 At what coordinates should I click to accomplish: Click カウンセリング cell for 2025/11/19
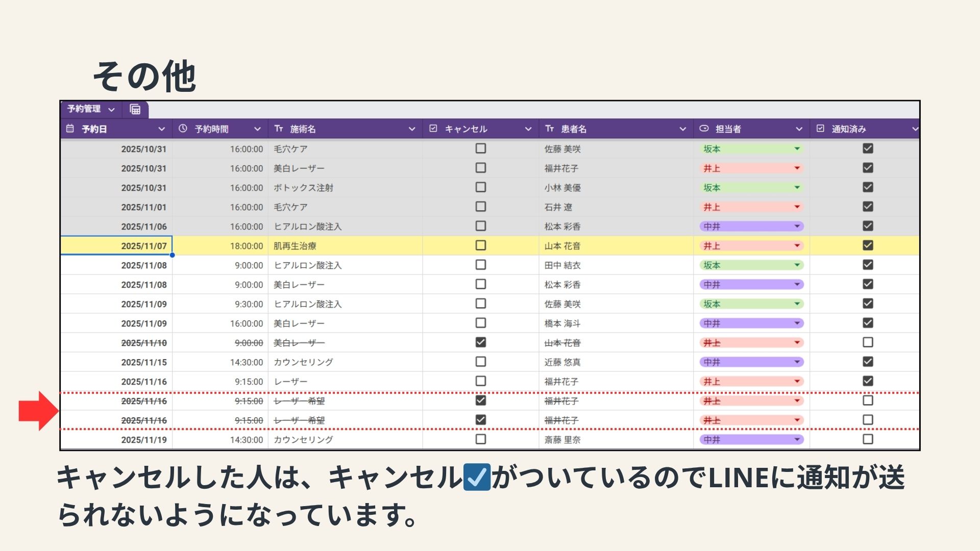[303, 440]
